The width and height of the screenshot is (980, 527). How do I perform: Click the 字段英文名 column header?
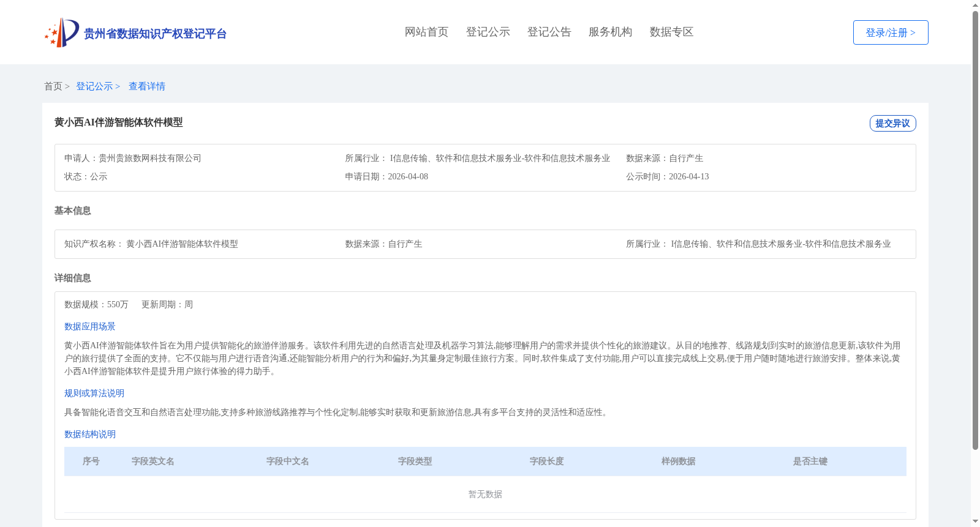coord(153,462)
